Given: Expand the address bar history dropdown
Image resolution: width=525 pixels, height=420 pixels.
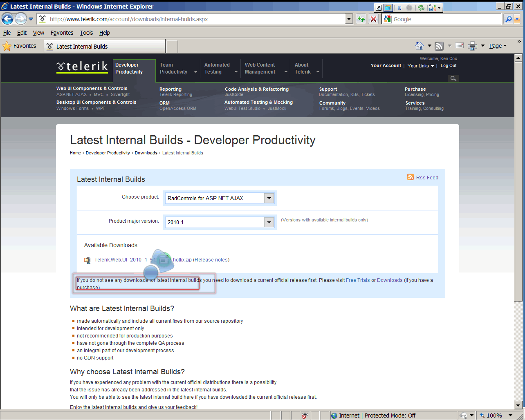Looking at the screenshot, I should tap(349, 19).
